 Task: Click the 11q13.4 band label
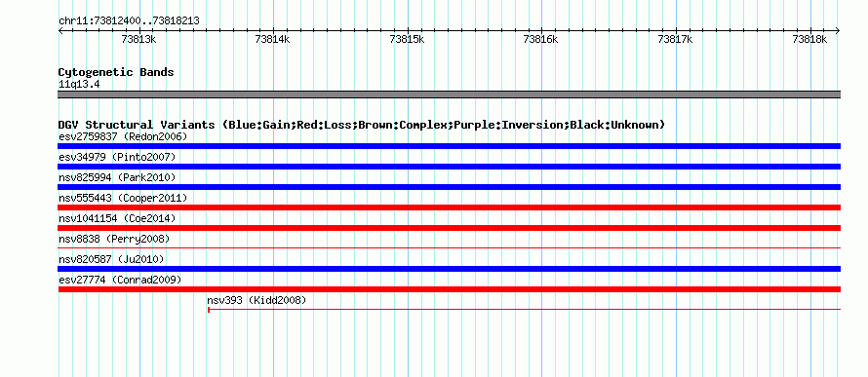pos(79,85)
